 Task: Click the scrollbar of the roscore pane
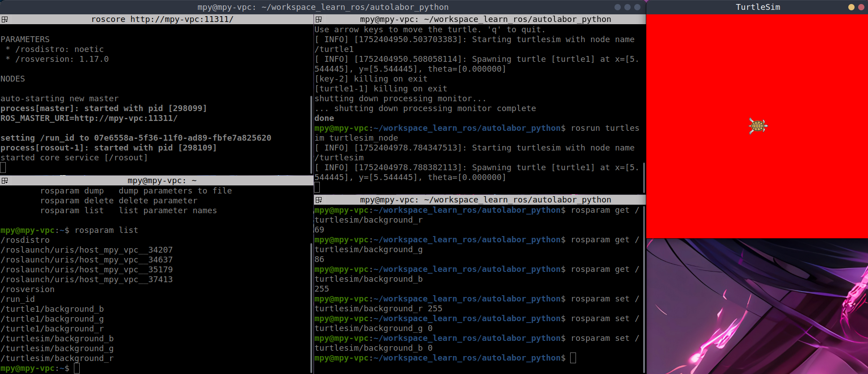[x=311, y=134]
